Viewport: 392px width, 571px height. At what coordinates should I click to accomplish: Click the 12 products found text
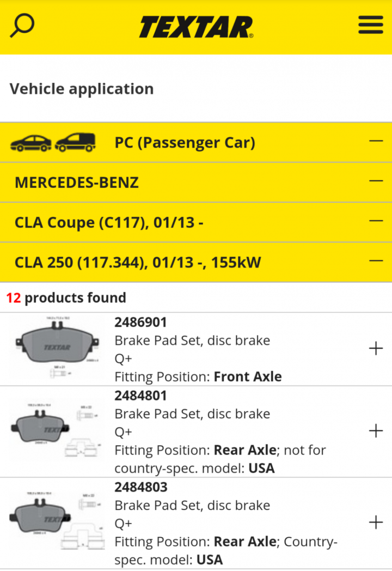coord(66,297)
